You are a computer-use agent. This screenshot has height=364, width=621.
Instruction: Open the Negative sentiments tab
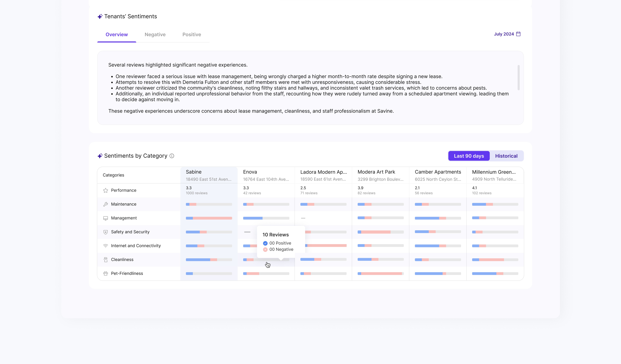(x=155, y=34)
